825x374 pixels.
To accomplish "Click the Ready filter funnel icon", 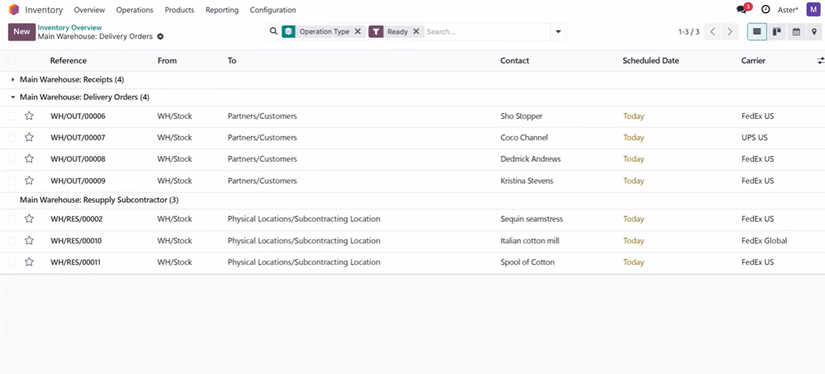I will click(376, 32).
